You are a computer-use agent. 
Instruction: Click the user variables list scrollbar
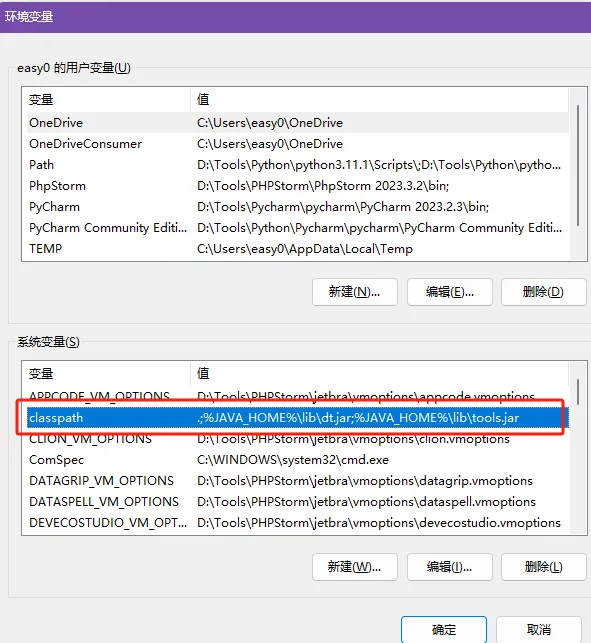point(578,166)
